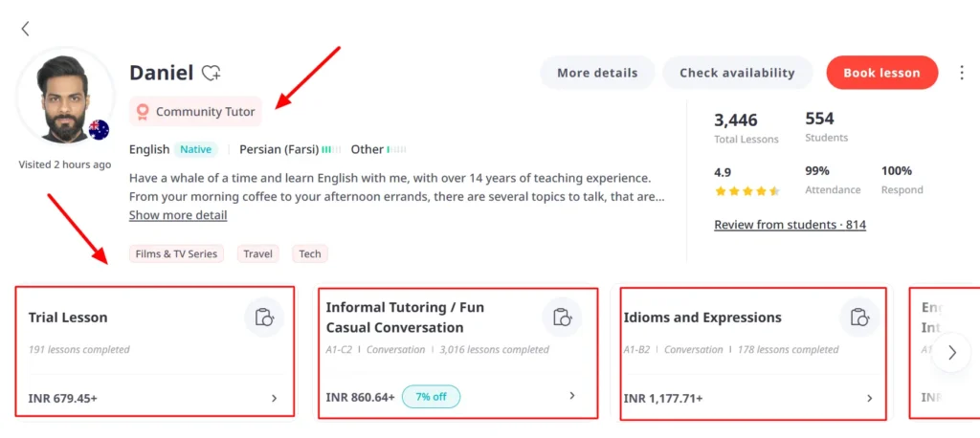Select the Films & TV Series tag
The image size is (980, 438).
[176, 253]
